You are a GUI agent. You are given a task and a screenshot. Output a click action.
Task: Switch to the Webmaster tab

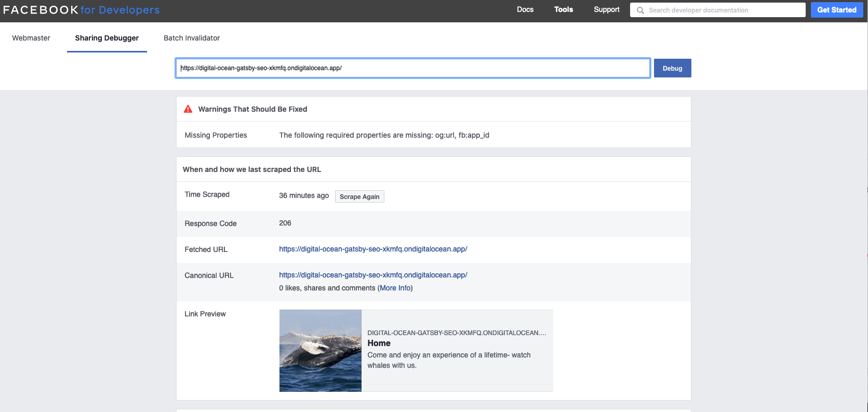click(31, 38)
